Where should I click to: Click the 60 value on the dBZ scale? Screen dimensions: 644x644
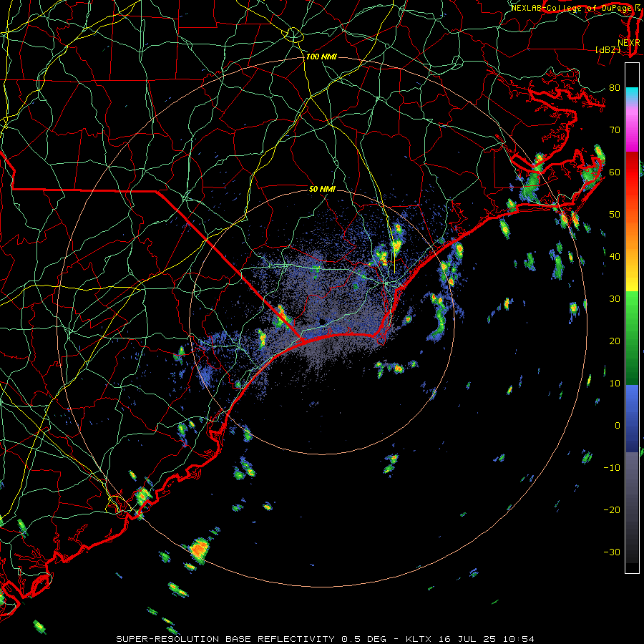coord(615,172)
